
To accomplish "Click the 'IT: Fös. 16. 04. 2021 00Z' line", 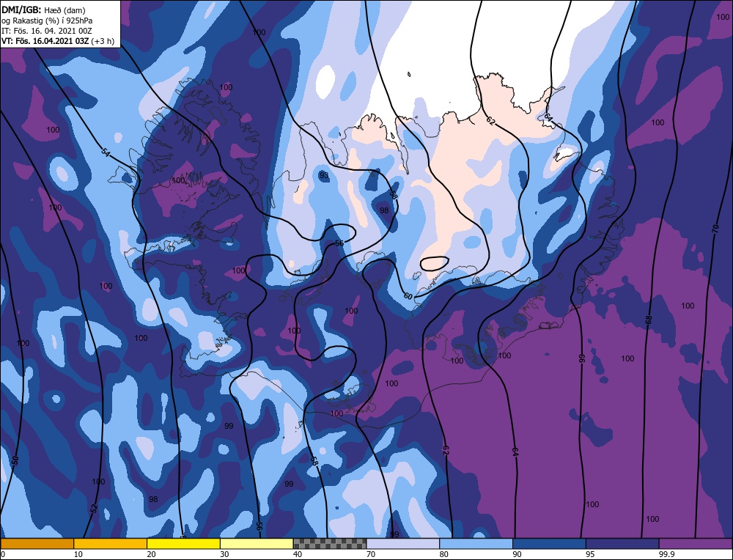I will (47, 31).
